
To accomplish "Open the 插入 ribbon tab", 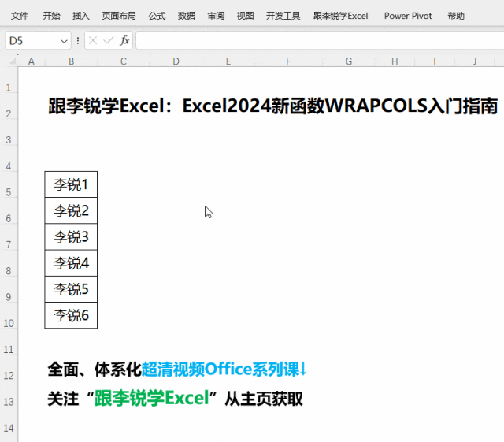I will pyautogui.click(x=80, y=16).
